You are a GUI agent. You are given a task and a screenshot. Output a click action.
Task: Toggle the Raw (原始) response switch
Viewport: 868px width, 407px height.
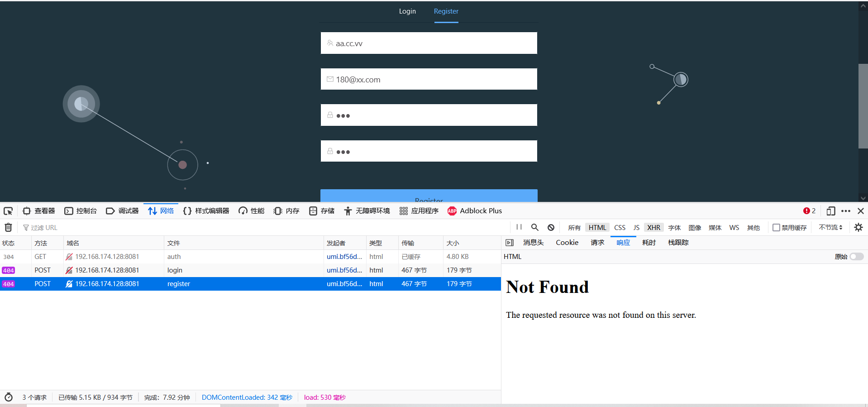coord(856,257)
